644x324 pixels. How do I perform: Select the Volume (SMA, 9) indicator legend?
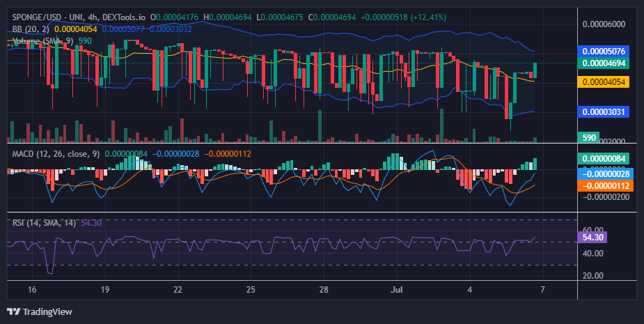43,40
